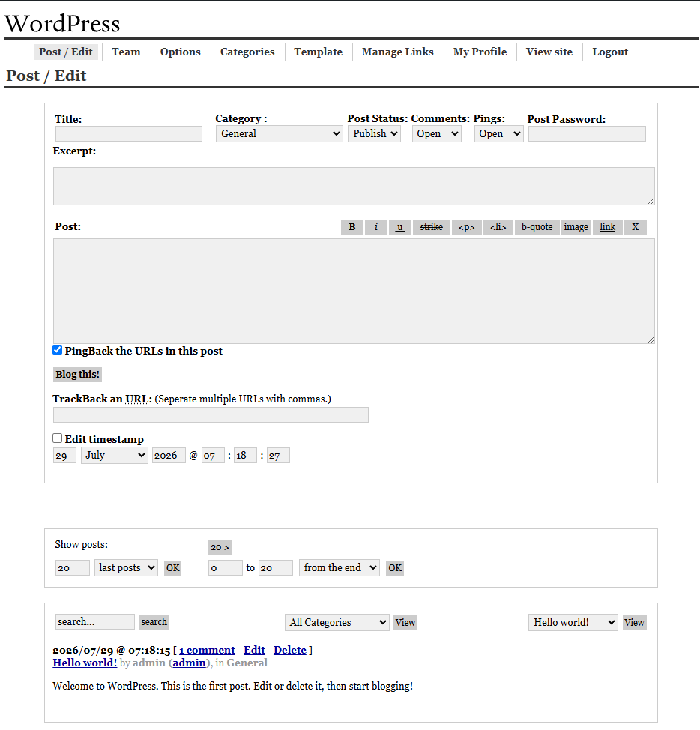The width and height of the screenshot is (700, 730).
Task: Open the Hello world! post title link
Action: pyautogui.click(x=85, y=663)
